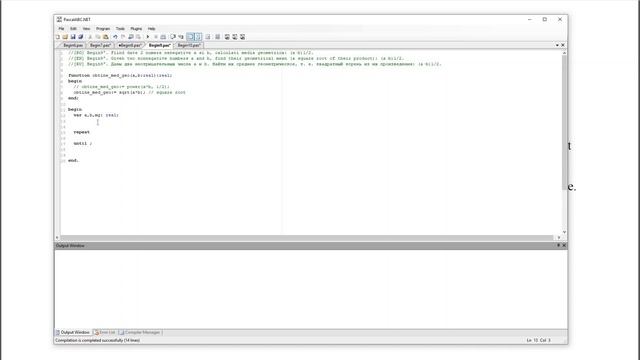Open the Edit menu

pos(73,29)
